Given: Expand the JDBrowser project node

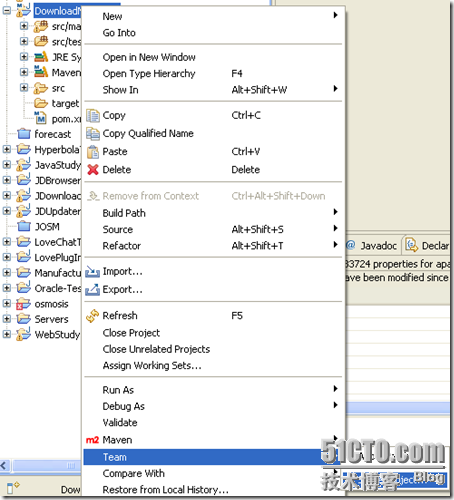Looking at the screenshot, I should pos(7,180).
